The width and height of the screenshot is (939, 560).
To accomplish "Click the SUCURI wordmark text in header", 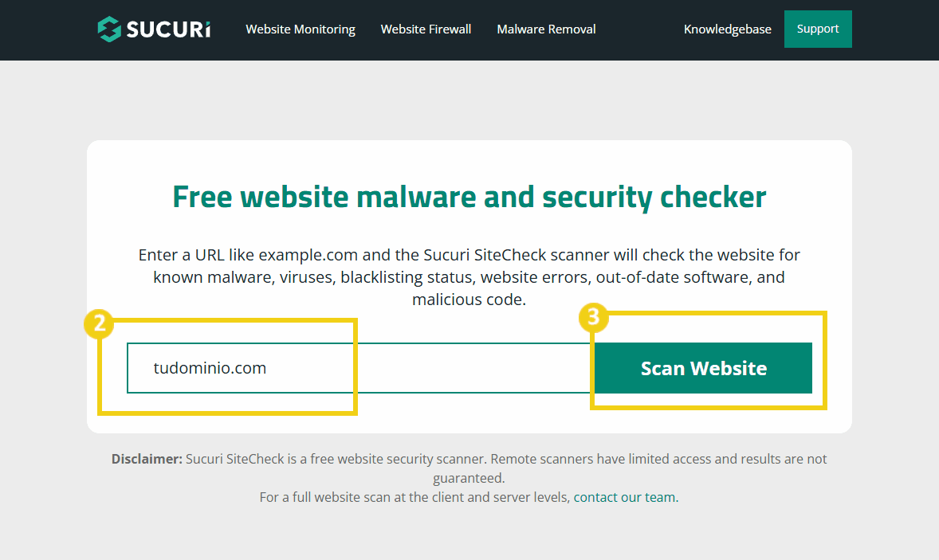I will coord(168,29).
